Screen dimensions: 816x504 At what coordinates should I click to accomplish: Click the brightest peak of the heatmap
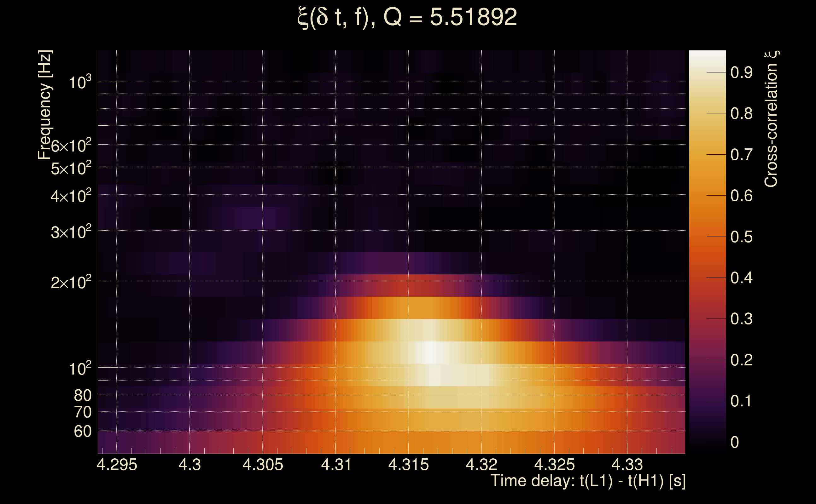coord(431,353)
